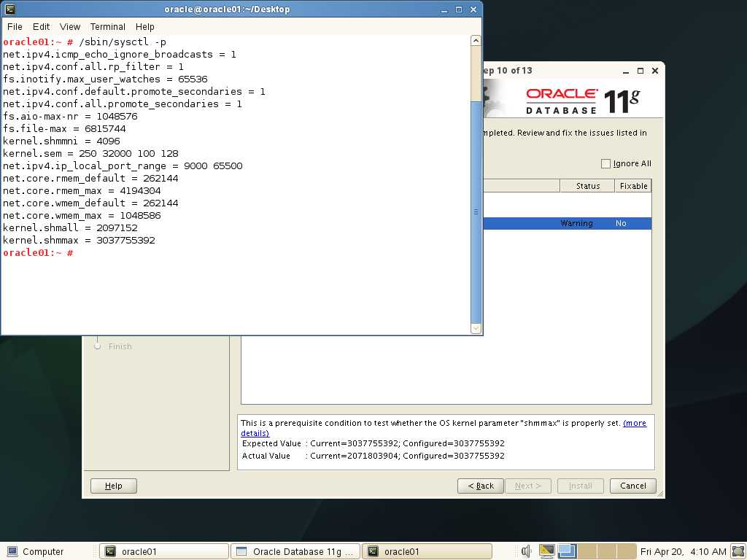Click the Actual Value line in details
The width and height of the screenshot is (747, 560).
coord(373,456)
